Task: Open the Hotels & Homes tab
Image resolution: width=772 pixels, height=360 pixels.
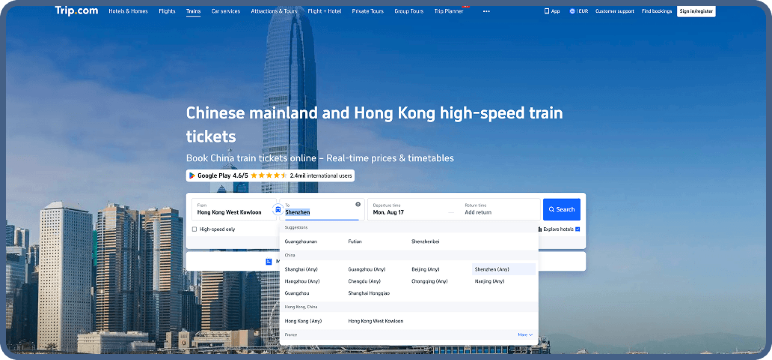Action: coord(128,11)
